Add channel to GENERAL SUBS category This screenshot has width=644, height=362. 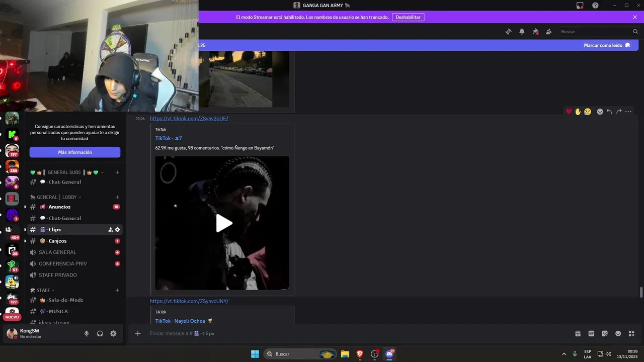117,172
